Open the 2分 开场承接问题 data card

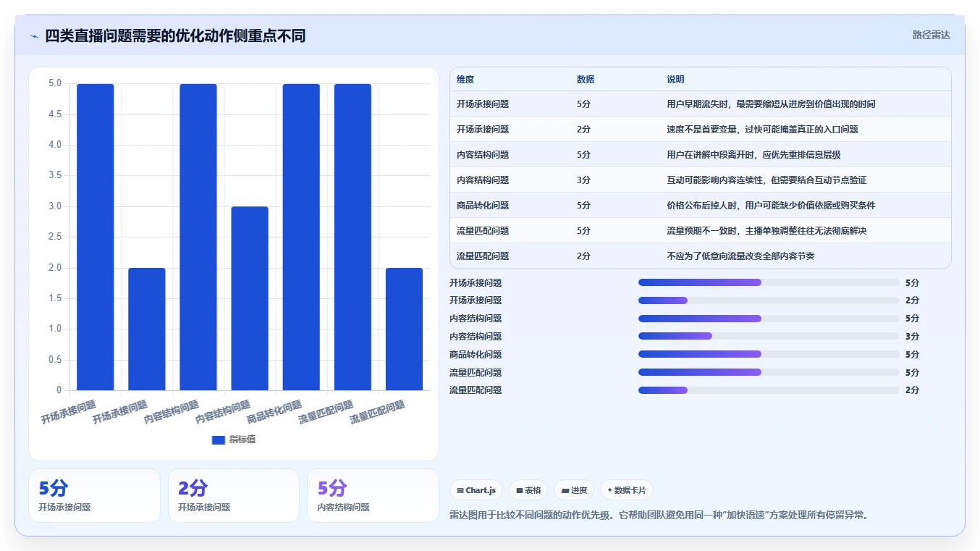(234, 495)
